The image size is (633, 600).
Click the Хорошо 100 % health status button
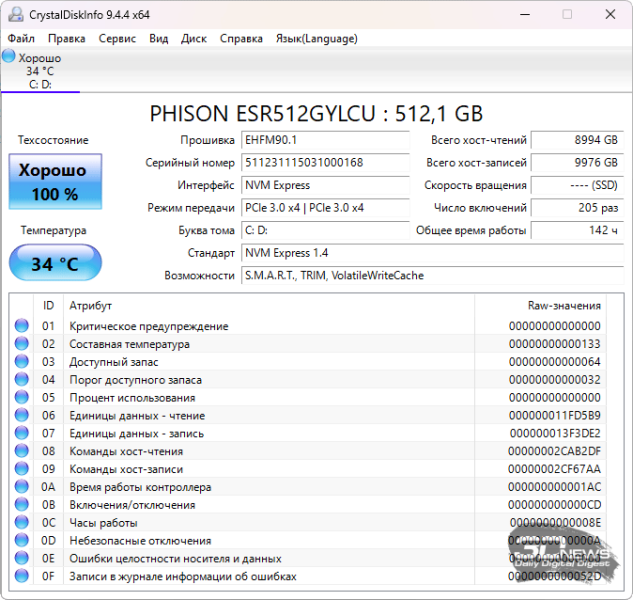[55, 182]
